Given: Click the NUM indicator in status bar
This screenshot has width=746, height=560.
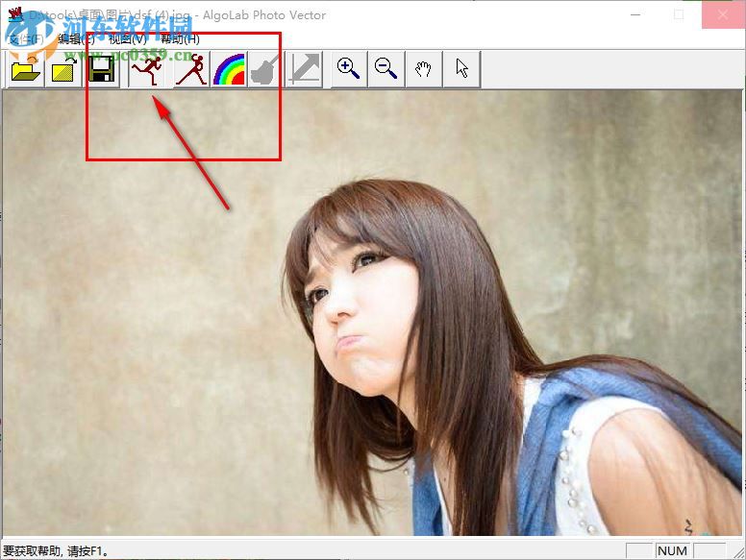Looking at the screenshot, I should pyautogui.click(x=672, y=550).
